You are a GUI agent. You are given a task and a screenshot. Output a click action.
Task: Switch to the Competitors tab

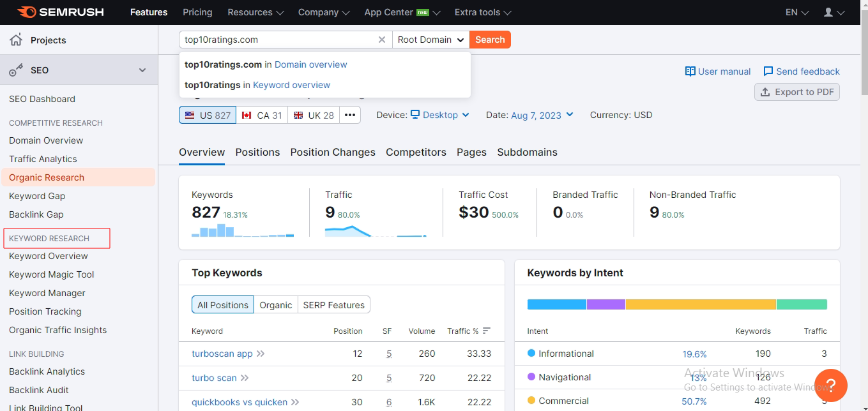pyautogui.click(x=416, y=152)
